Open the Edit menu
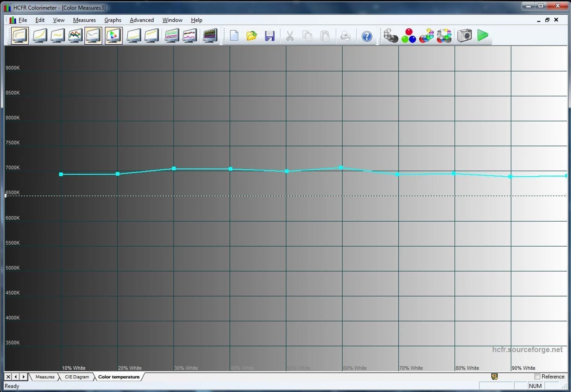Image resolution: width=571 pixels, height=392 pixels. (x=40, y=20)
